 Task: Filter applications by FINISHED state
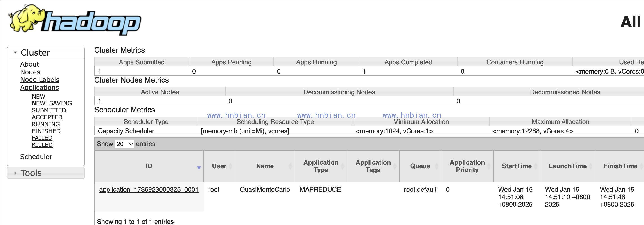(46, 131)
